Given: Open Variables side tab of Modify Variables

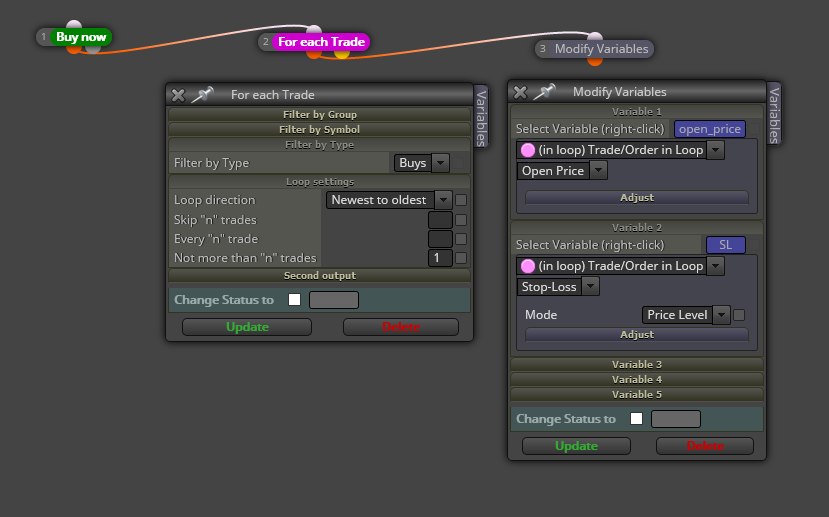Looking at the screenshot, I should click(x=774, y=114).
